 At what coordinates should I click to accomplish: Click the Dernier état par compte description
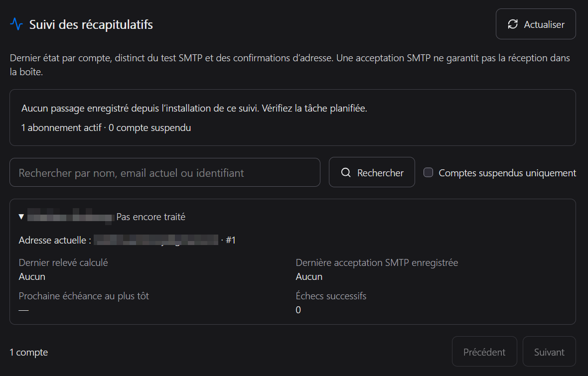coord(290,65)
